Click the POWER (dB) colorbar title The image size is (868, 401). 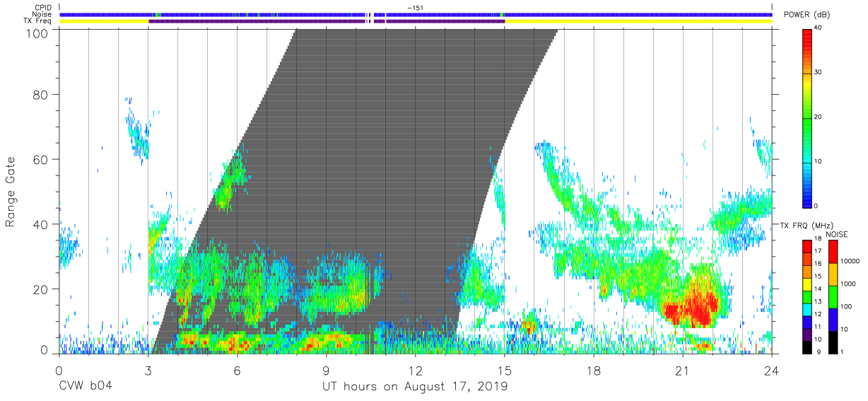[x=808, y=15]
